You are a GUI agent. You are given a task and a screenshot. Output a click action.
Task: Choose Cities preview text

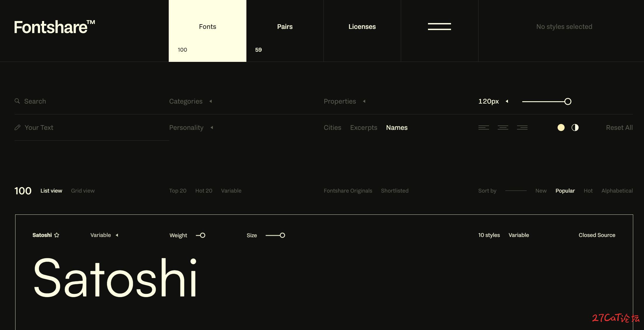pyautogui.click(x=333, y=128)
